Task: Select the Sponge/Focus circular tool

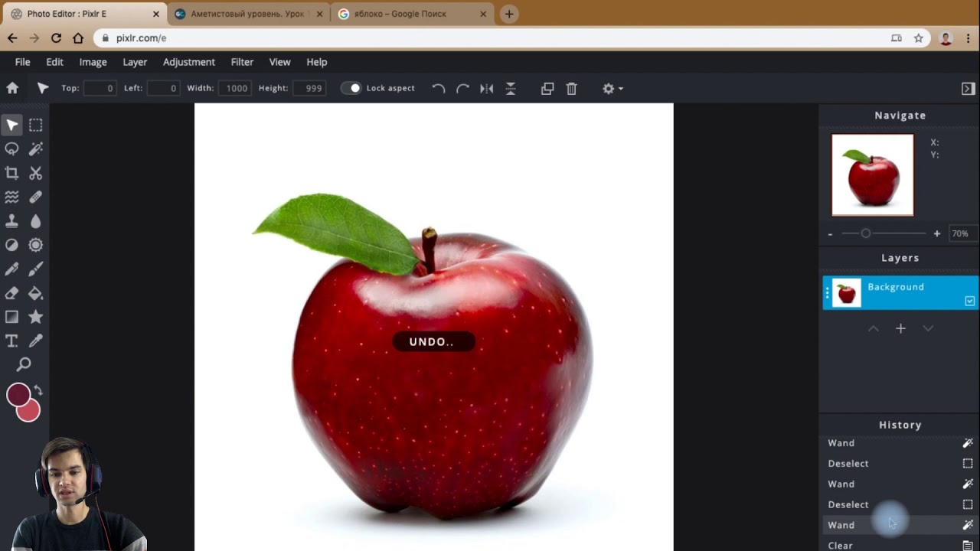Action: (x=36, y=245)
